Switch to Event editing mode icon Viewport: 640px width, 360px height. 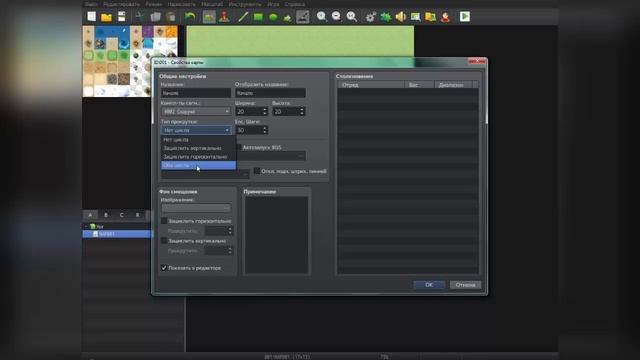coord(224,17)
